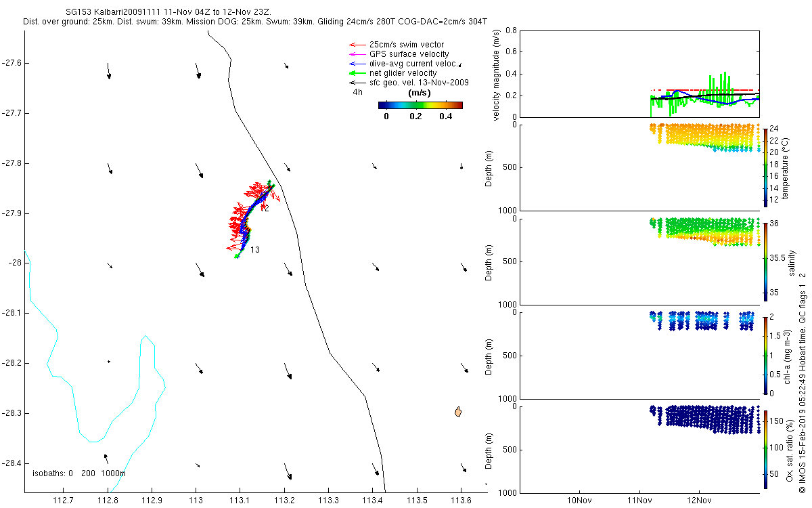Screen dimensions: 812x508
Task: Click the '150' tick on oxygen saturation colorbar
Action: (777, 421)
